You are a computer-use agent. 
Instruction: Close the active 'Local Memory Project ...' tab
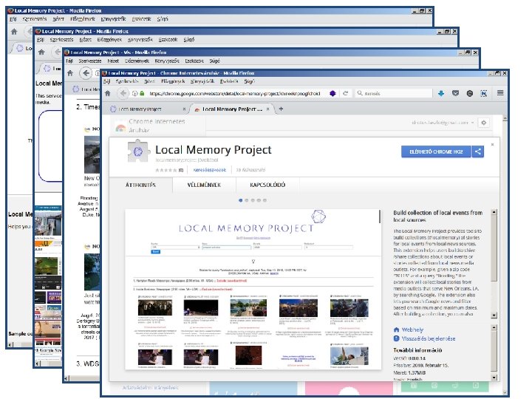(268, 109)
